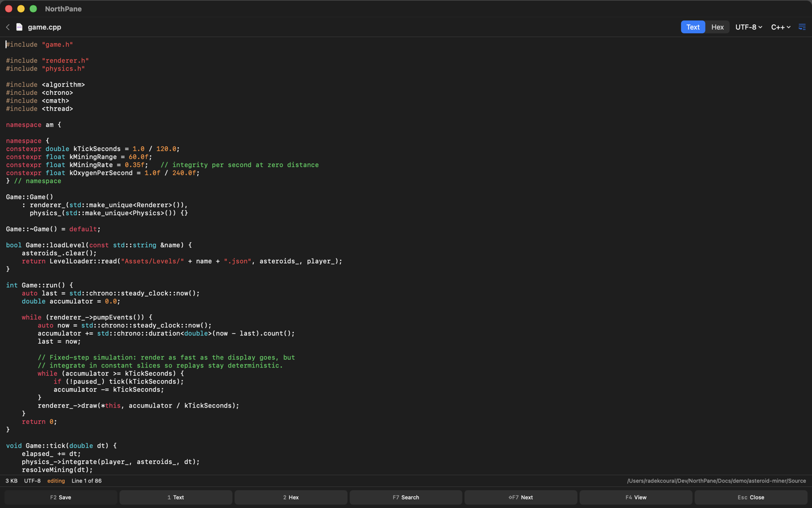Screen dimensions: 812x508
Task: Click the return 0; line
Action: tap(39, 422)
